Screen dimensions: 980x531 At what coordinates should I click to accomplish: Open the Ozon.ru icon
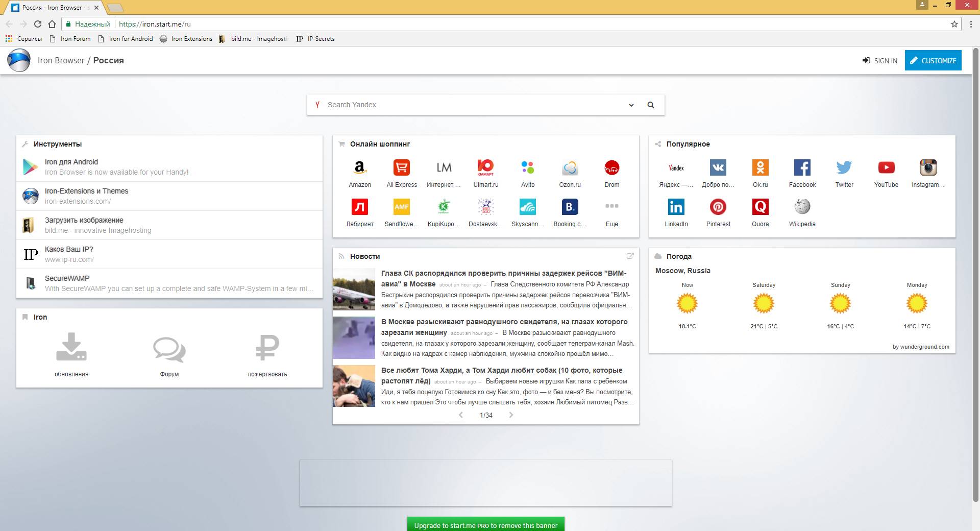pyautogui.click(x=570, y=167)
